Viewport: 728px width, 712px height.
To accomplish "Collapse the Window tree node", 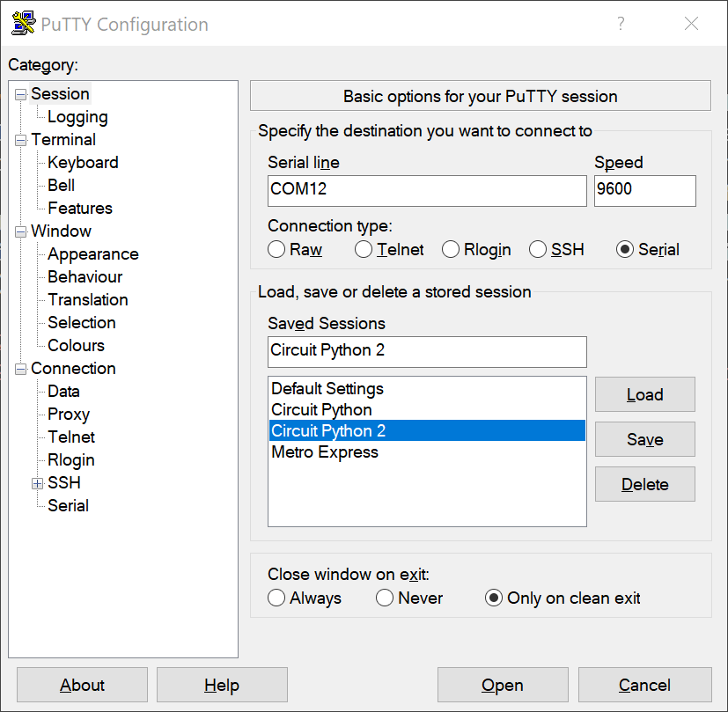I will pyautogui.click(x=20, y=231).
